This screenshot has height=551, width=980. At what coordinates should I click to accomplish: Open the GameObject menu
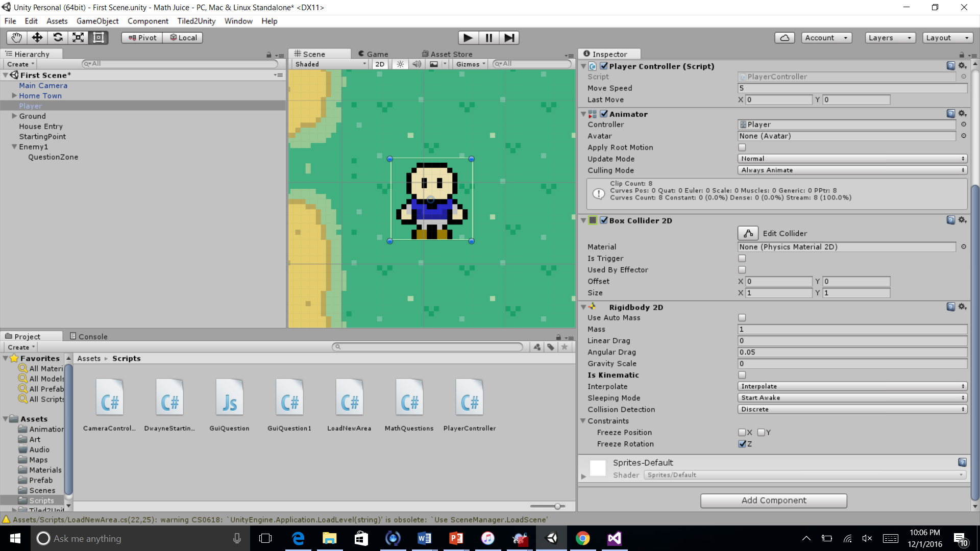97,21
